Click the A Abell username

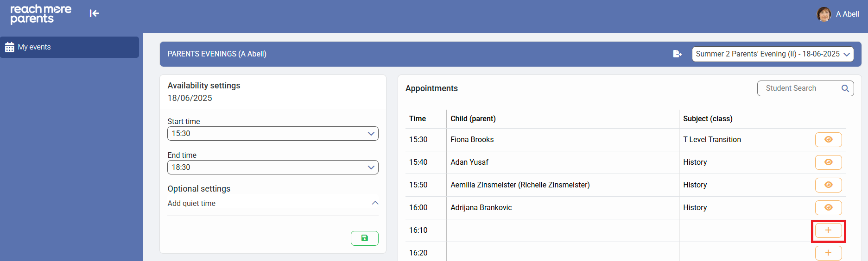point(847,14)
